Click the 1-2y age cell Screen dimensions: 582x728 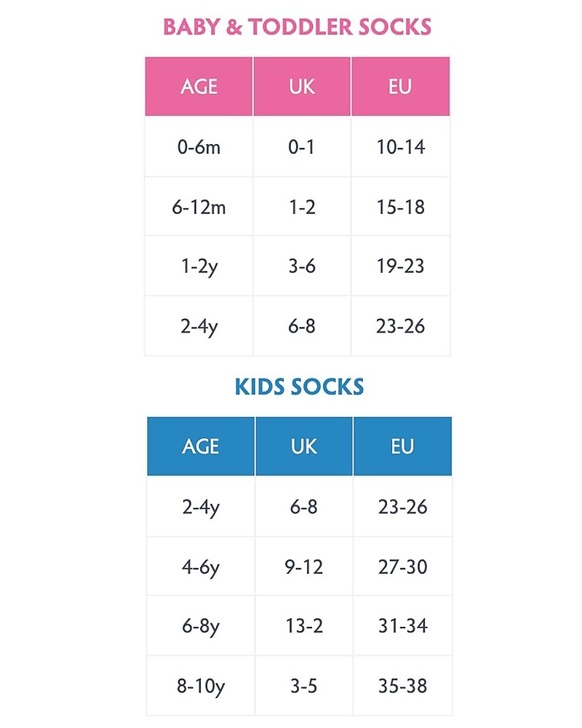pyautogui.click(x=199, y=266)
